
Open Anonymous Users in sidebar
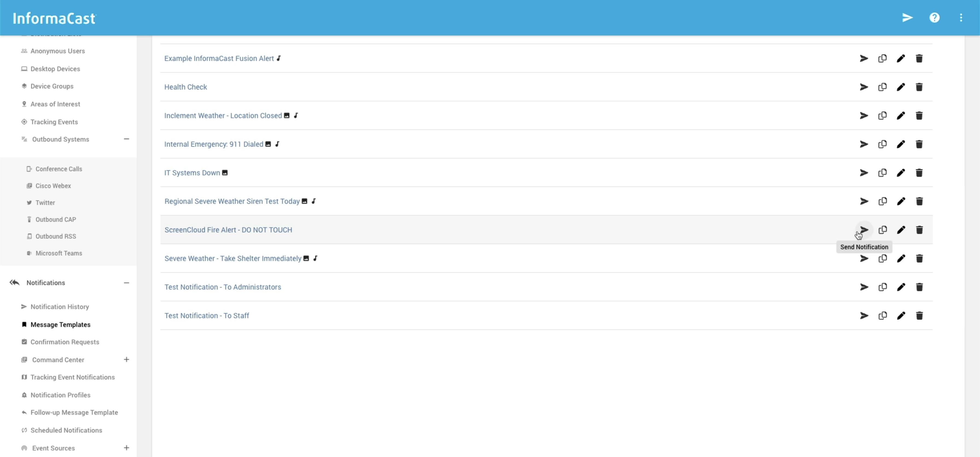(57, 51)
